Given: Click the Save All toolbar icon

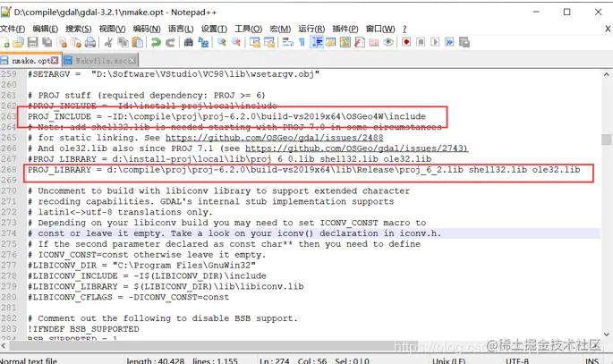Looking at the screenshot, I should pos(47,42).
